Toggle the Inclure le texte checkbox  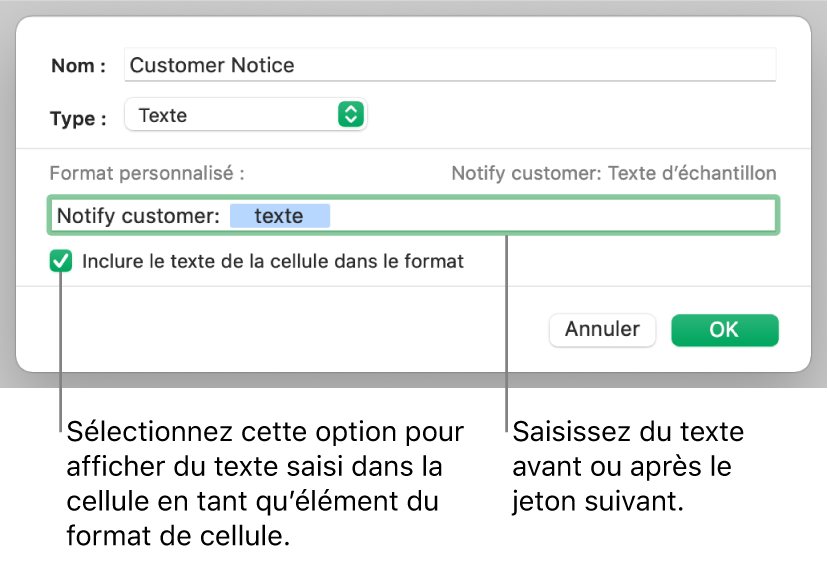coord(62,262)
